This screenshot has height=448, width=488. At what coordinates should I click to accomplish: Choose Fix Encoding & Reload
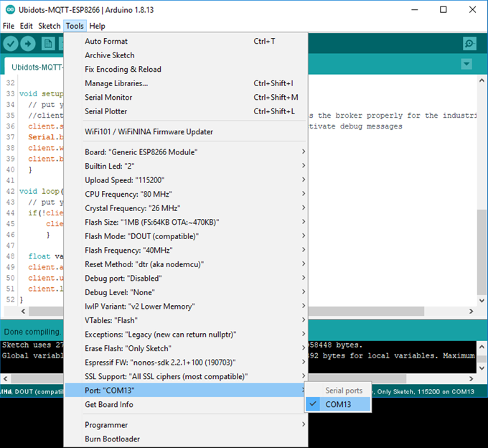coord(186,69)
